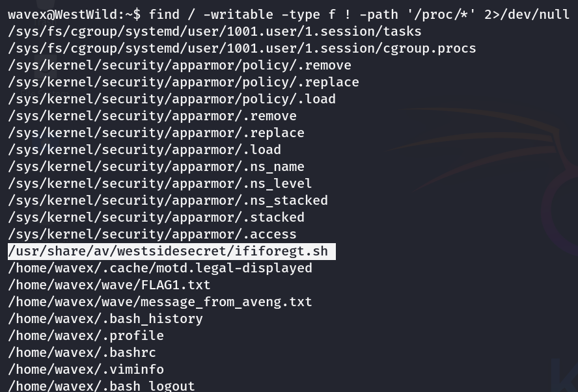Click the message_from_aveng.txt file path

click(x=160, y=302)
